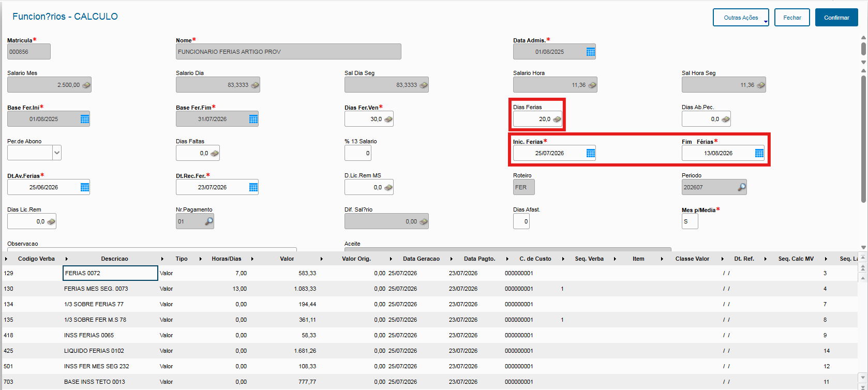Open calendar picker for Fim Férias

coord(759,153)
